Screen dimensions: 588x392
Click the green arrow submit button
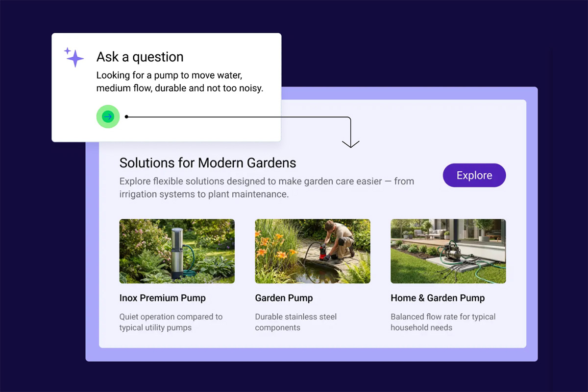(108, 116)
